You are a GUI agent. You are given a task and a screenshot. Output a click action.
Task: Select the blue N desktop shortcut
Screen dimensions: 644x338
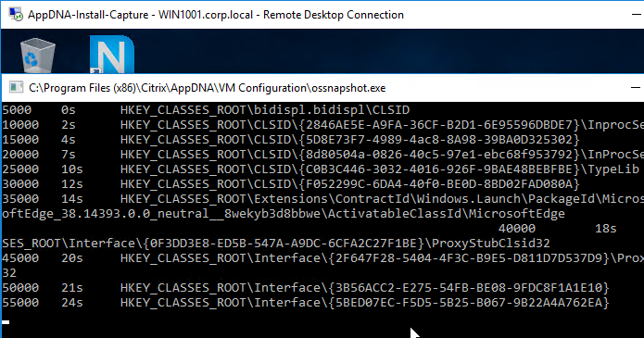pyautogui.click(x=112, y=55)
